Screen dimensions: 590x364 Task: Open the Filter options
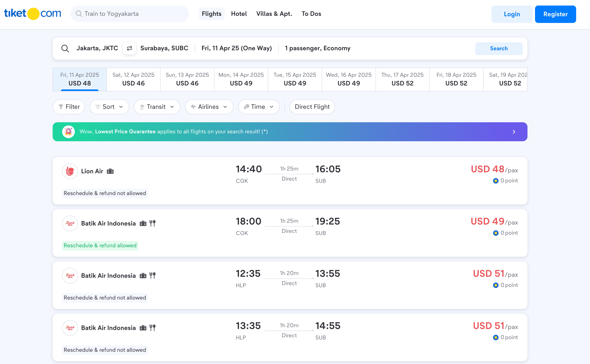pyautogui.click(x=69, y=107)
